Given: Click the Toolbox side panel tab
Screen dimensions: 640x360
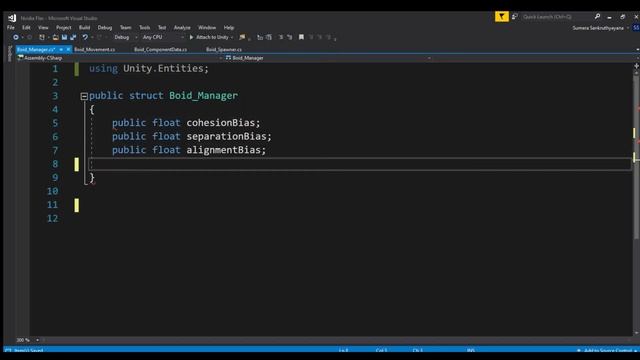Looking at the screenshot, I should pos(10,53).
